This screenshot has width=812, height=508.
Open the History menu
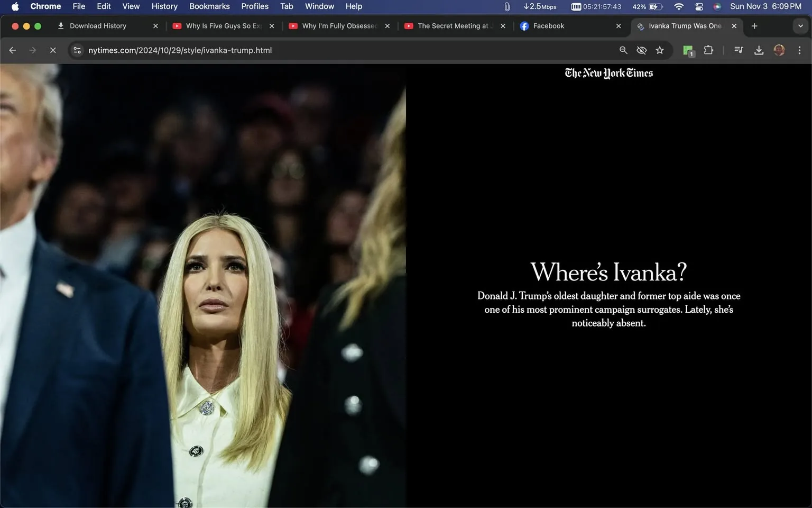tap(164, 6)
